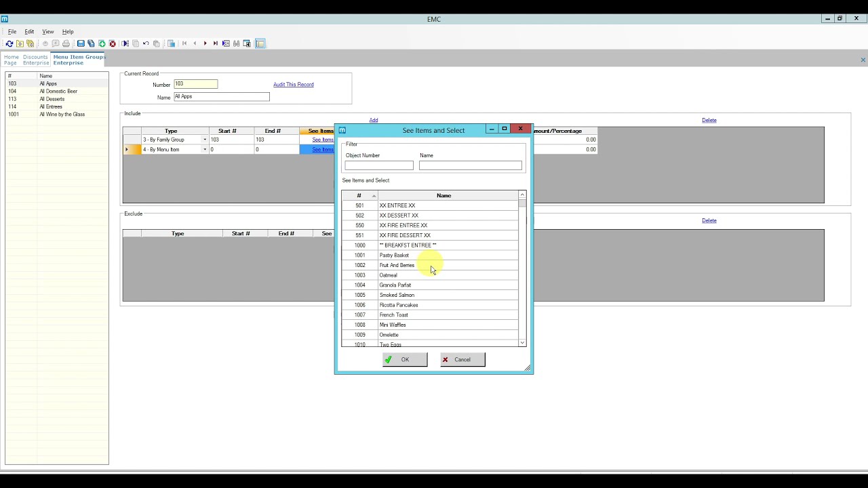
Task: Open the Edit menu
Action: (x=29, y=32)
